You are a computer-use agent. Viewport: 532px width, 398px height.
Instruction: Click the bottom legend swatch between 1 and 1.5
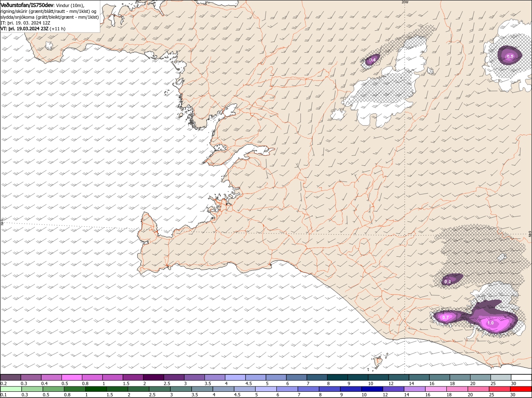(96, 389)
